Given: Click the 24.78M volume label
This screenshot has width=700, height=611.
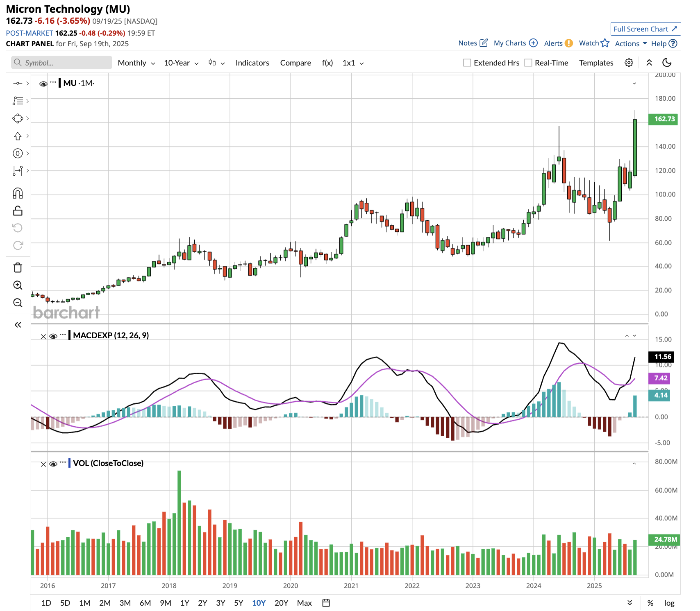Looking at the screenshot, I should [664, 539].
